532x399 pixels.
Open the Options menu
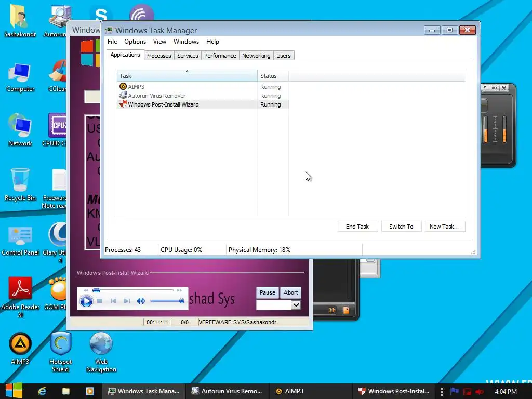135,42
